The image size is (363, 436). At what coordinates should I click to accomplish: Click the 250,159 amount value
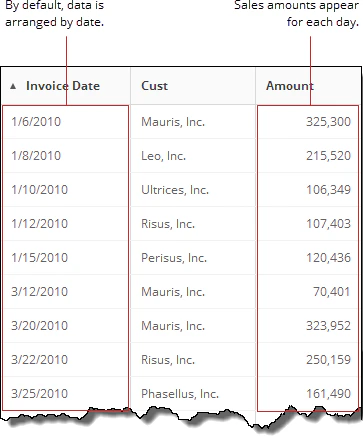pyautogui.click(x=328, y=360)
